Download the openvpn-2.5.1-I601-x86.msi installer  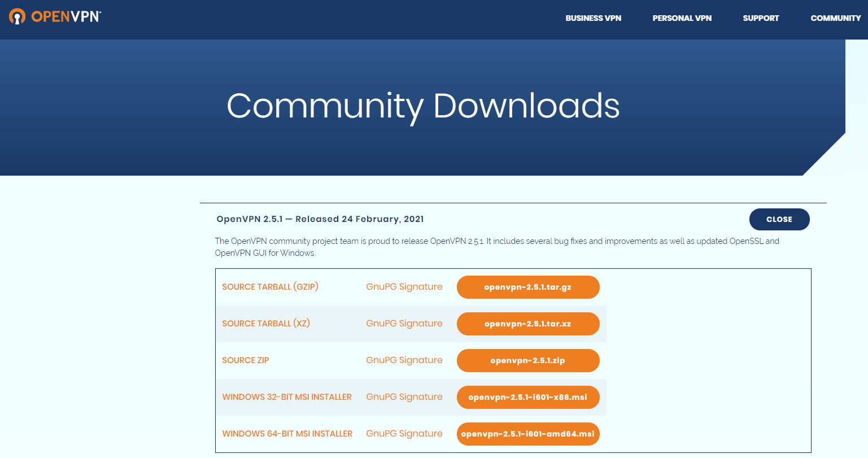click(x=528, y=397)
